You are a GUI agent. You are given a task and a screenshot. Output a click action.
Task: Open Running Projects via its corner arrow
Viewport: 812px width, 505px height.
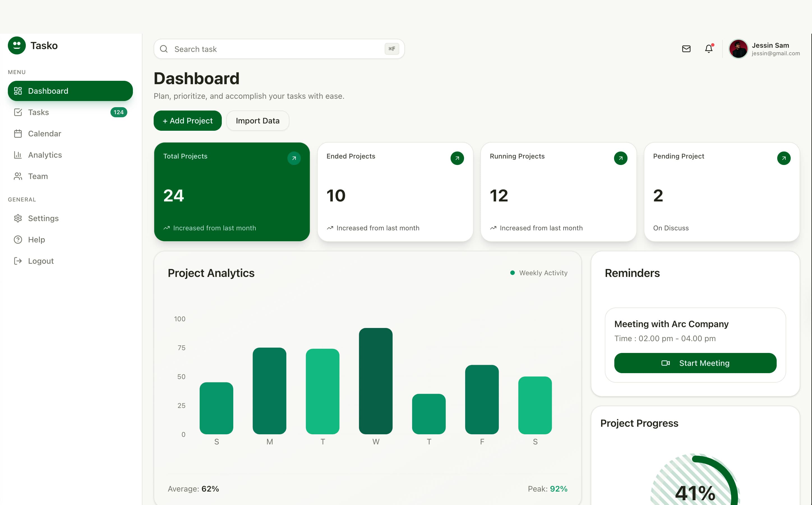[620, 158]
